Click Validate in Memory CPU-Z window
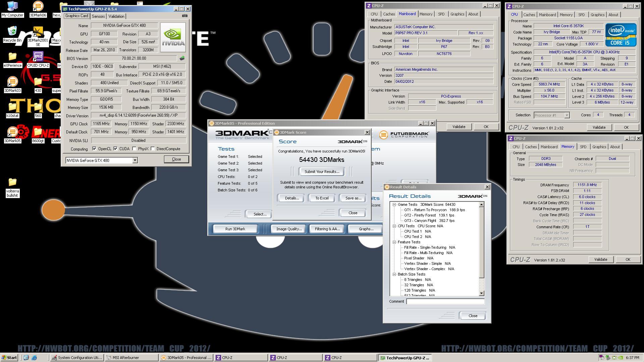Screen dimensions: 644x362 point(600,259)
